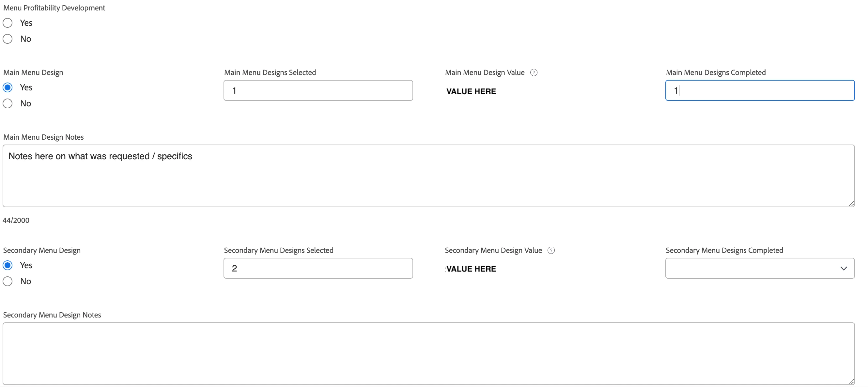Click Main Menu Designs Completed input
868x387 pixels.
click(760, 91)
